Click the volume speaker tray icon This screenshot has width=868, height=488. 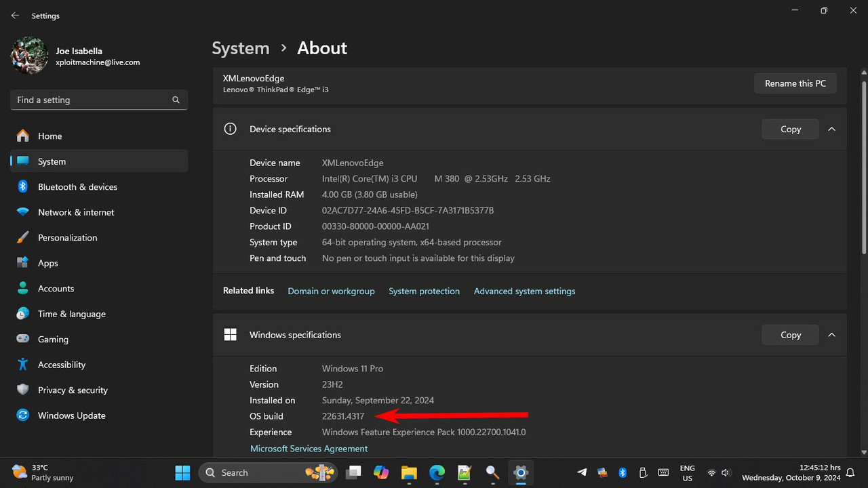click(726, 472)
